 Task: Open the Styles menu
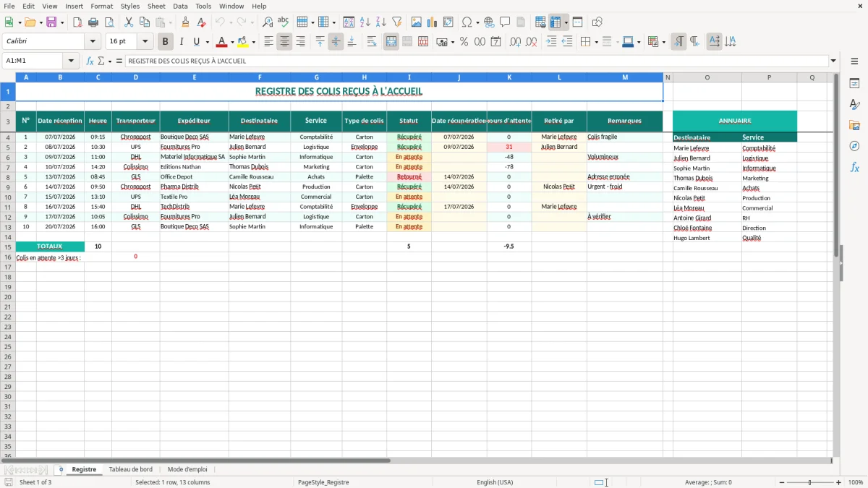[x=130, y=6]
